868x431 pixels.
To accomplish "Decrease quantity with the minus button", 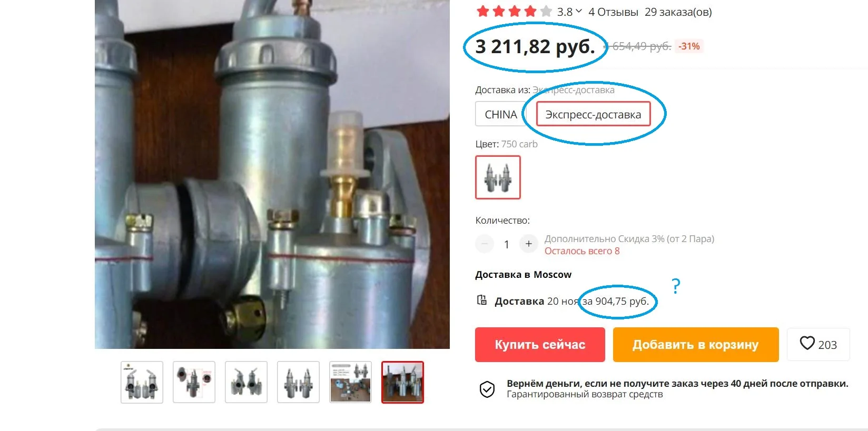I will [x=485, y=244].
